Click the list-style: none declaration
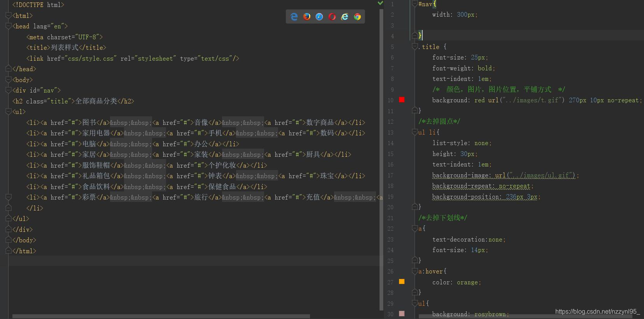Image resolution: width=644 pixels, height=319 pixels. click(x=462, y=143)
